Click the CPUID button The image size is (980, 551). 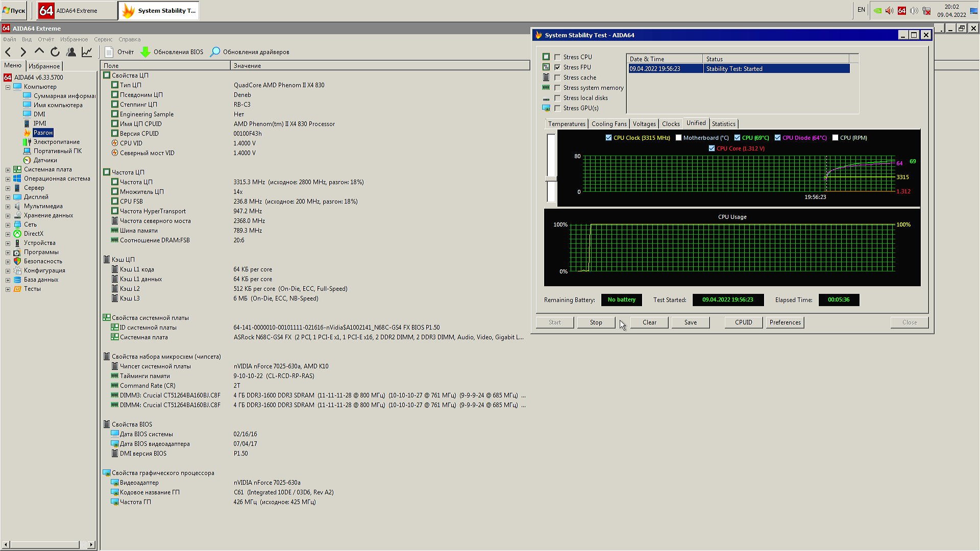click(x=743, y=322)
